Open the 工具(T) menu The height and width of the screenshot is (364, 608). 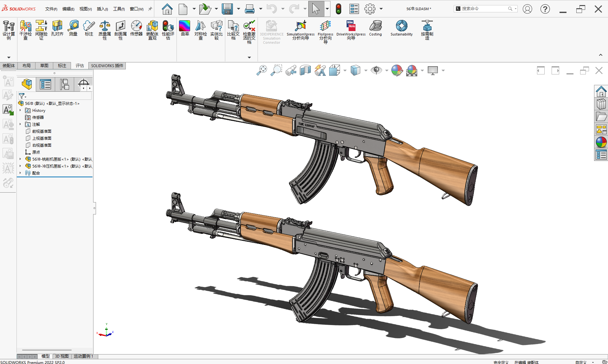[x=119, y=9]
